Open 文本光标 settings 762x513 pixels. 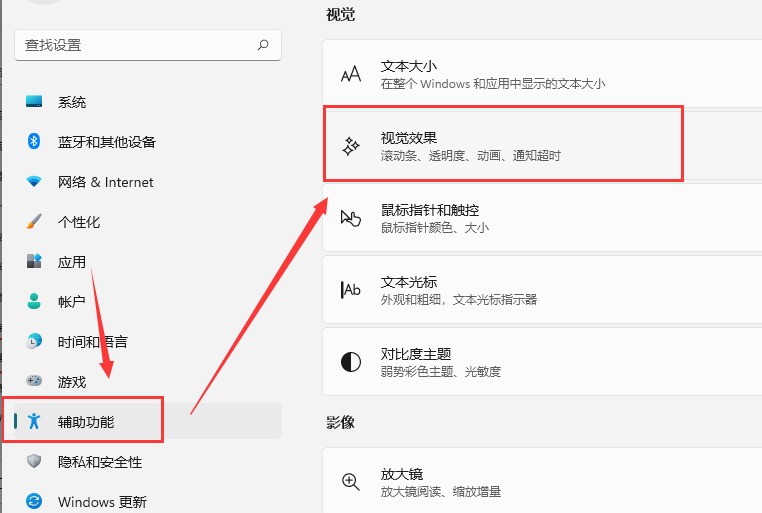pyautogui.click(x=542, y=290)
